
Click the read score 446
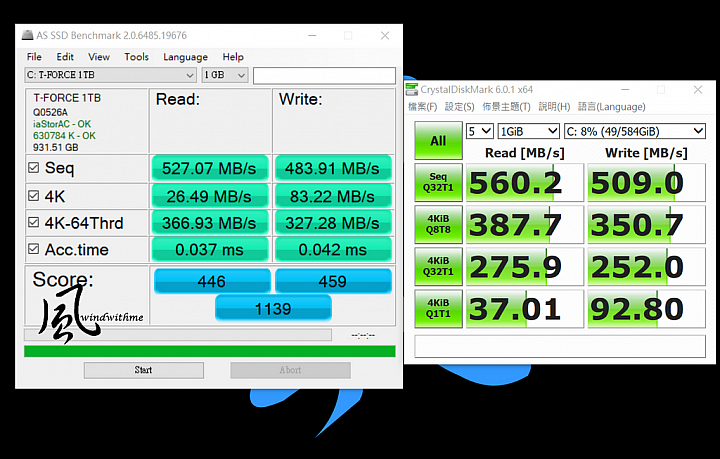click(212, 281)
